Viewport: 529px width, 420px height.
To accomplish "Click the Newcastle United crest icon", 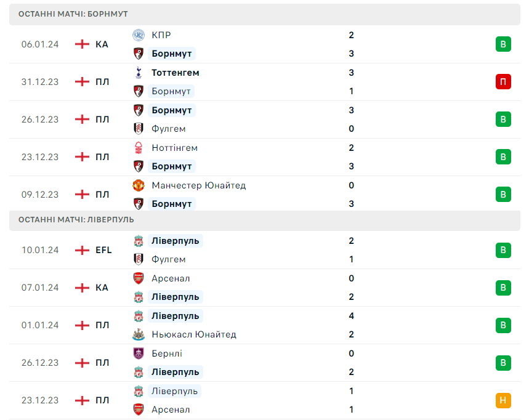I will (139, 334).
